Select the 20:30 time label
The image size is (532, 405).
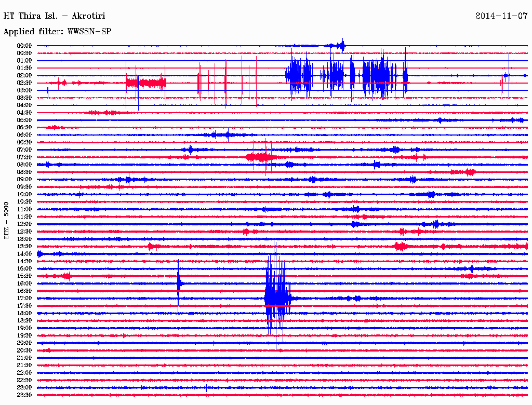coord(24,350)
